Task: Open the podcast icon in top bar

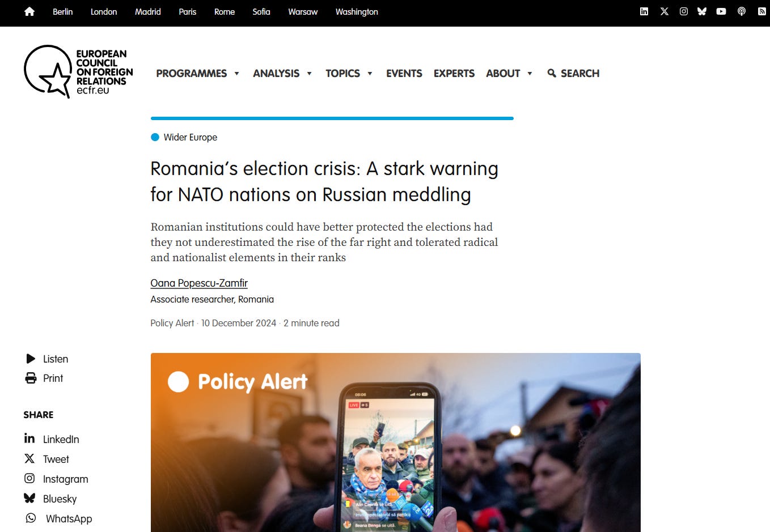Action: 742,11
